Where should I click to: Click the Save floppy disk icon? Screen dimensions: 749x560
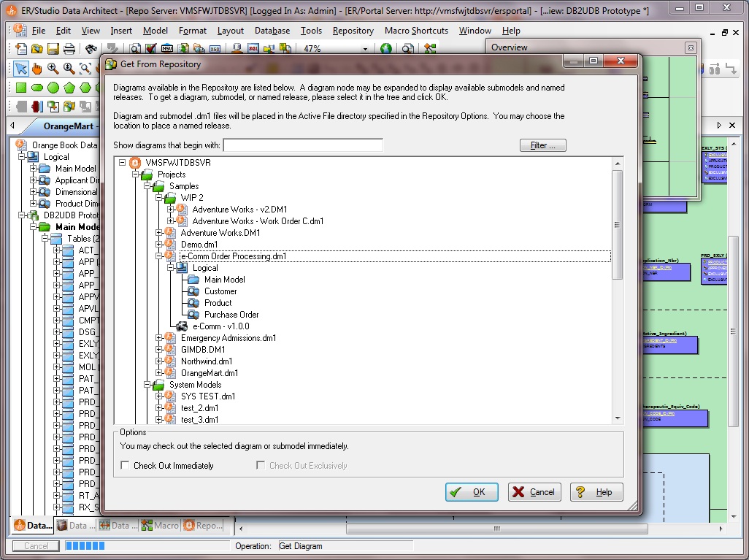53,48
